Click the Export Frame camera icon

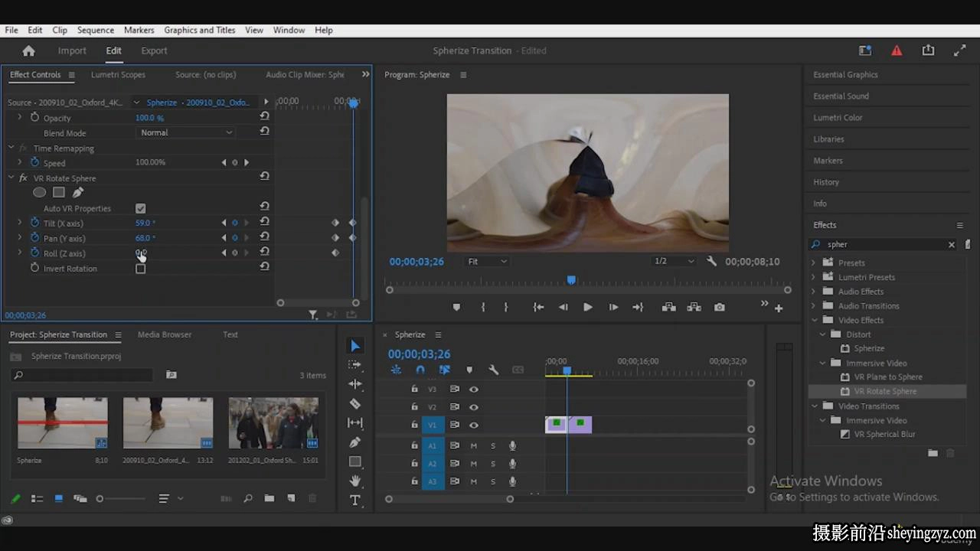[719, 307]
